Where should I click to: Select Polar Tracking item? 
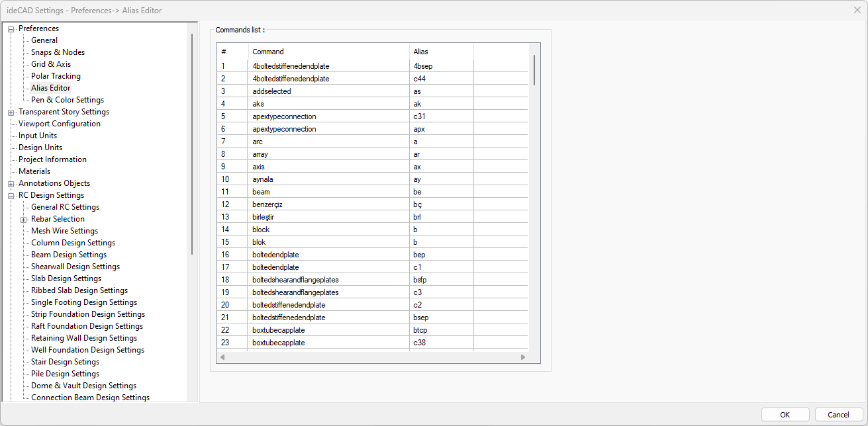[56, 76]
